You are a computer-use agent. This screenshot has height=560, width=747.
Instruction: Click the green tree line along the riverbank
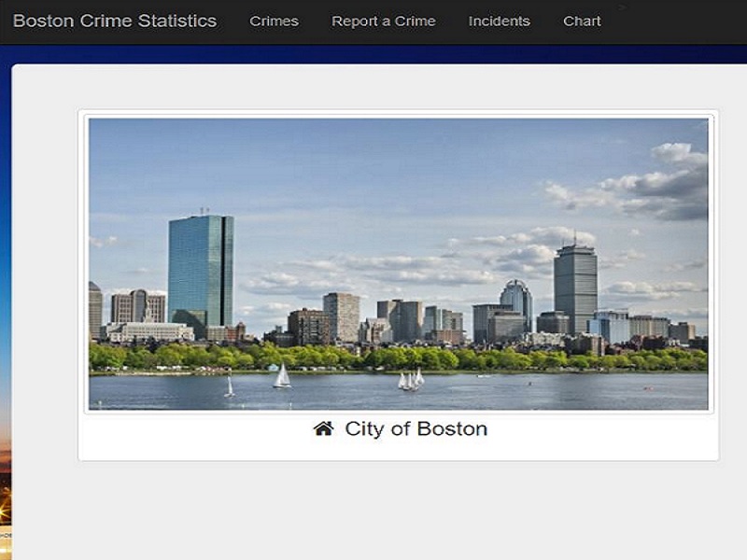click(399, 358)
